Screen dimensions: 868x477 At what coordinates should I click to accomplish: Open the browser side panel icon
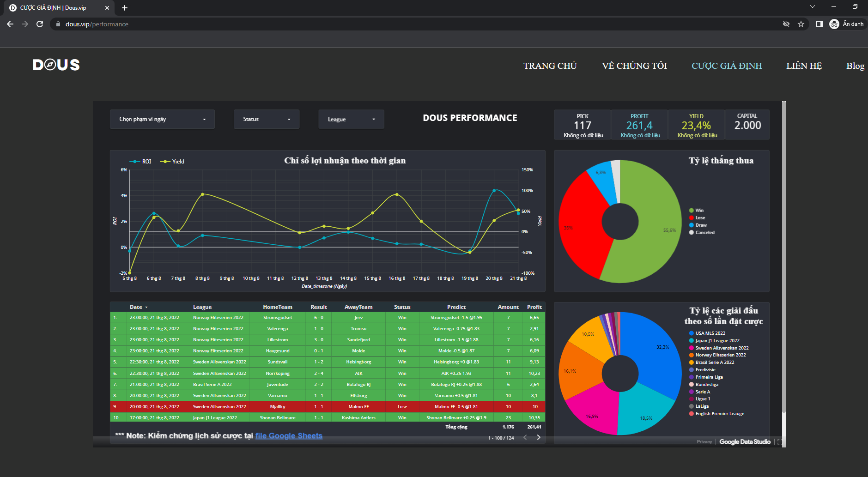[819, 24]
